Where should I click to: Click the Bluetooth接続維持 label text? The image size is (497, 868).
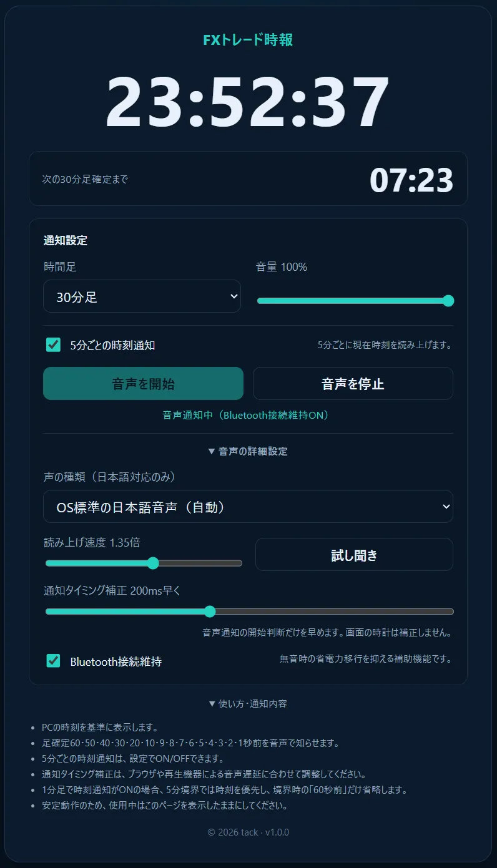[x=116, y=661]
